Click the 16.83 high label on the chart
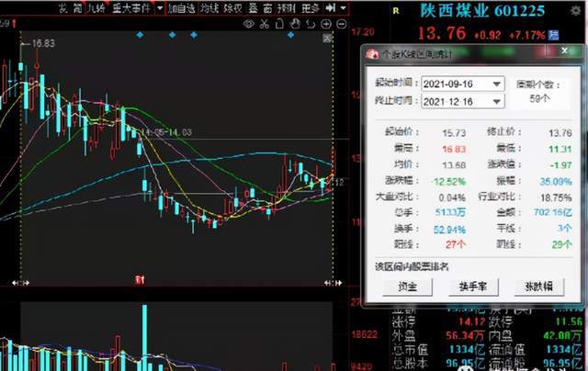Image resolution: width=588 pixels, height=371 pixels. pyautogui.click(x=43, y=43)
